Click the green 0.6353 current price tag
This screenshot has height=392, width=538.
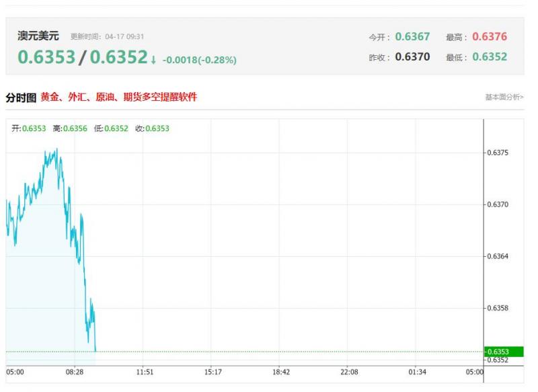pyautogui.click(x=504, y=352)
